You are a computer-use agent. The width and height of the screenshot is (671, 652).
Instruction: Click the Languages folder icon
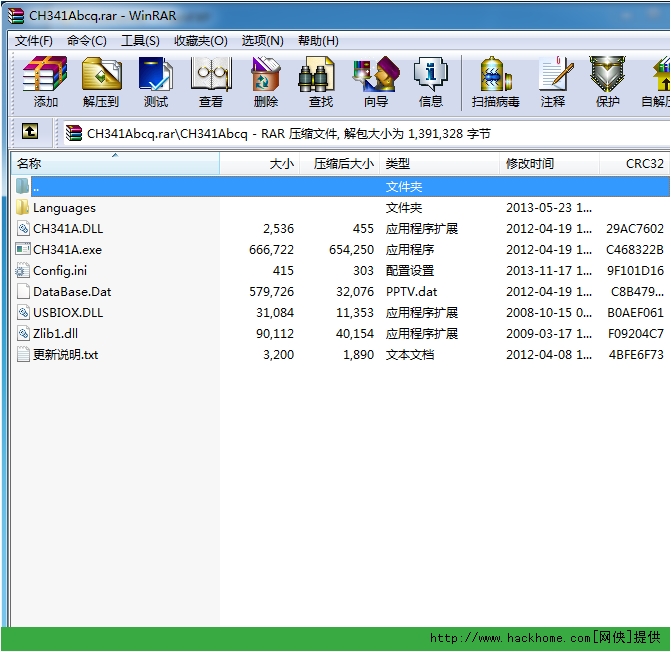(x=22, y=207)
